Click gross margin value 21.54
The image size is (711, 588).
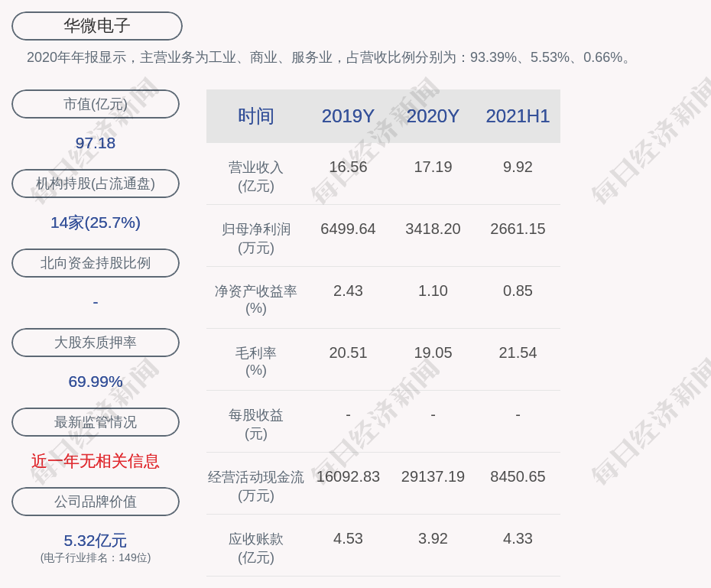(x=518, y=352)
